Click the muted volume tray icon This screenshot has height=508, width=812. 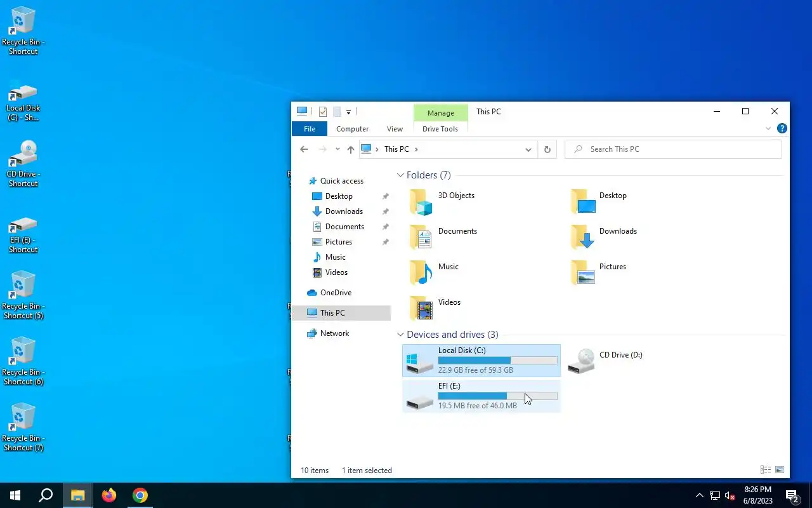730,495
